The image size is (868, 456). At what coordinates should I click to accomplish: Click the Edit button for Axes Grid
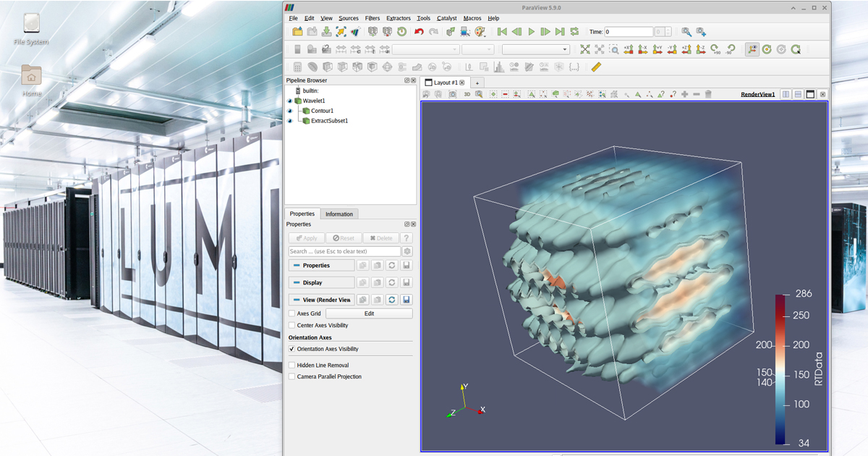click(x=369, y=313)
